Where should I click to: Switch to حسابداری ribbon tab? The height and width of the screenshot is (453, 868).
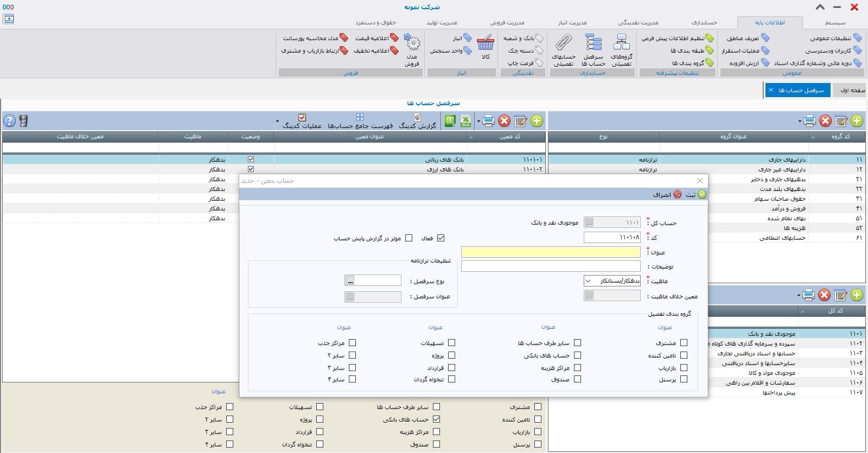coord(704,23)
